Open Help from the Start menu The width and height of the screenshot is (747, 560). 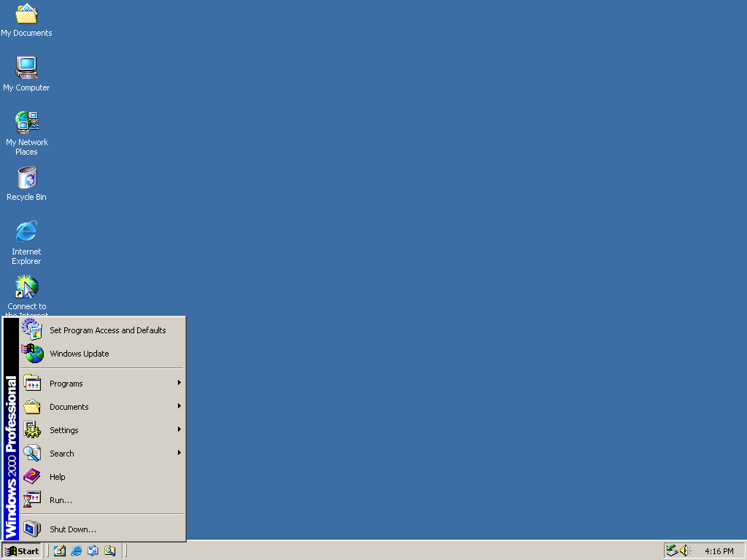tap(102, 477)
